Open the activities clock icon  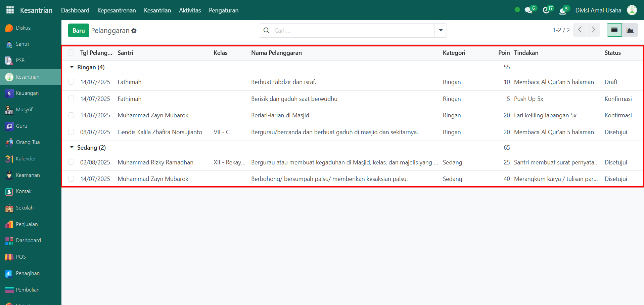[546, 10]
